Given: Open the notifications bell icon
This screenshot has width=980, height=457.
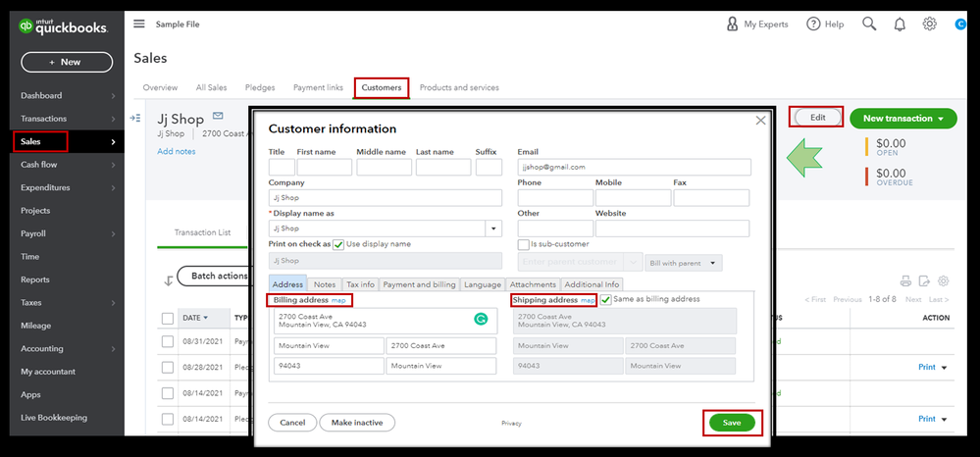Looking at the screenshot, I should click(900, 25).
